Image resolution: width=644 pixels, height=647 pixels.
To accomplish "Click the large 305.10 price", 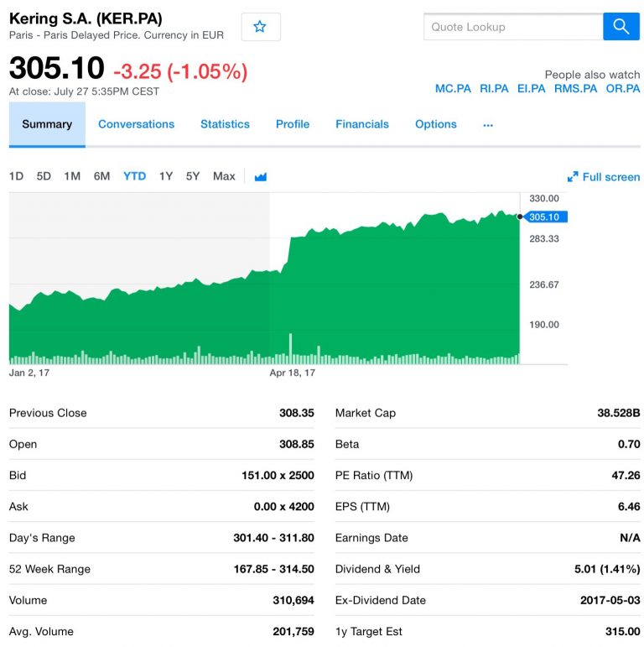I will [56, 68].
